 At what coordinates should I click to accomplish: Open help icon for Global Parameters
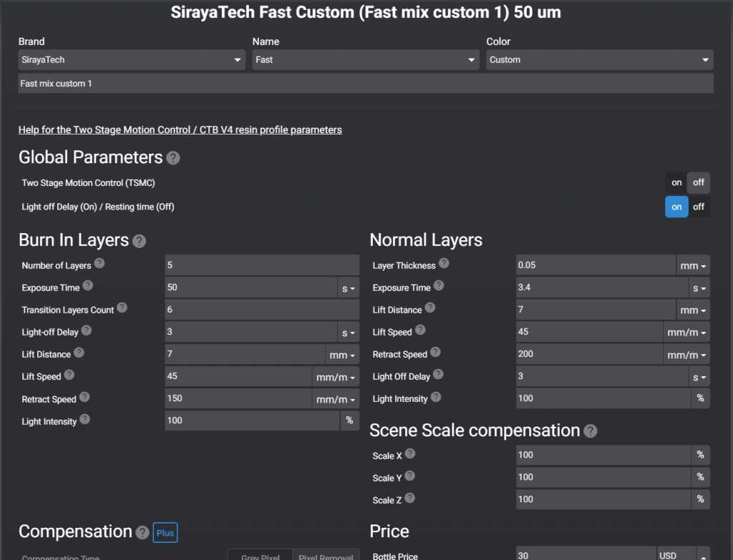173,158
